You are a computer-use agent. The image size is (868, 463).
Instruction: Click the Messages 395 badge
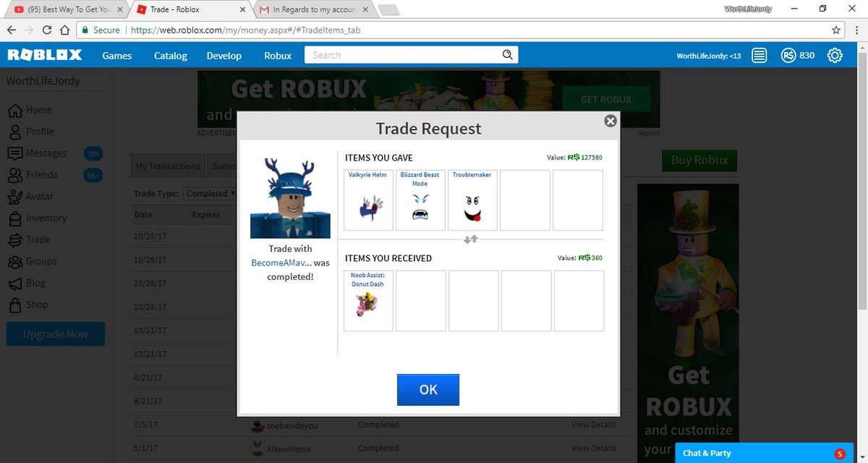click(x=93, y=153)
